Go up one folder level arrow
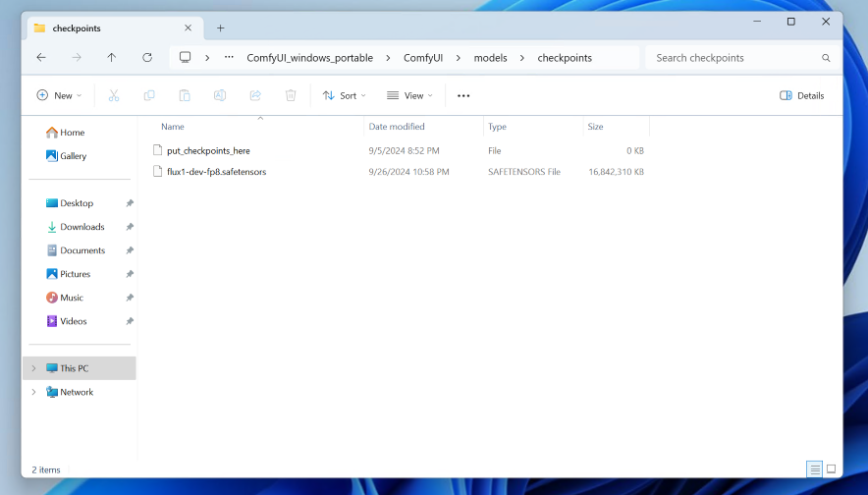The height and width of the screenshot is (495, 868). coord(111,58)
